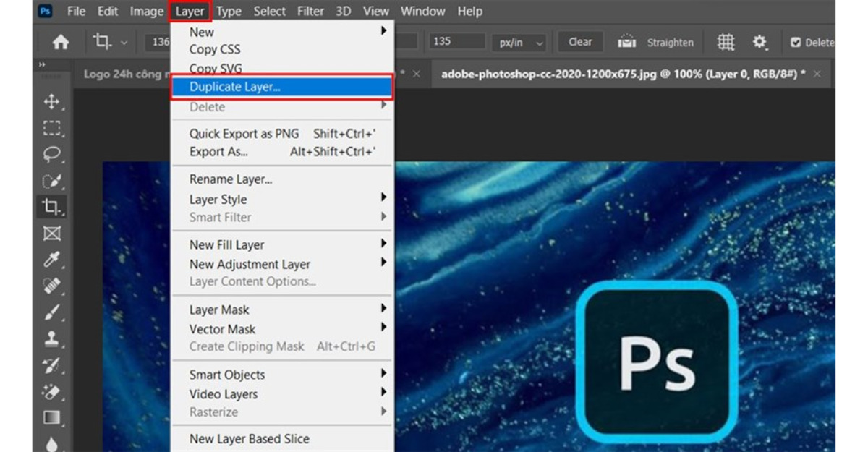The image size is (868, 452).
Task: Select the Clone Stamp tool
Action: pyautogui.click(x=52, y=338)
